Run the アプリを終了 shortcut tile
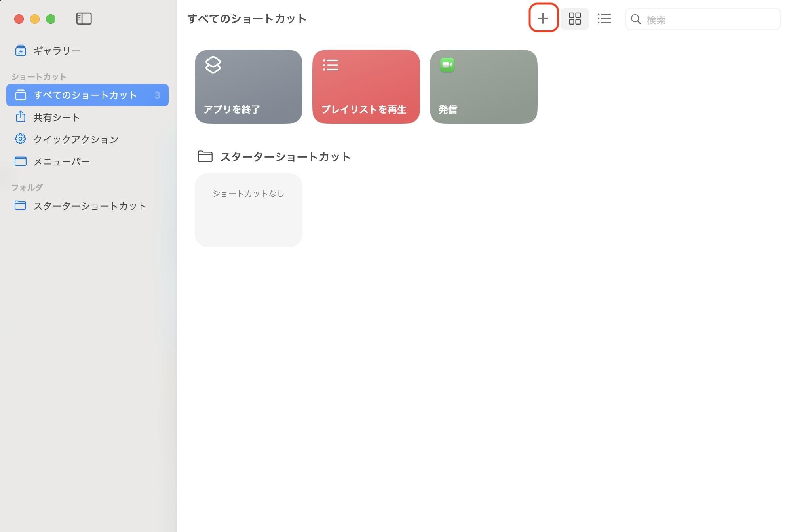Viewport: 787px width, 532px height. [249, 87]
